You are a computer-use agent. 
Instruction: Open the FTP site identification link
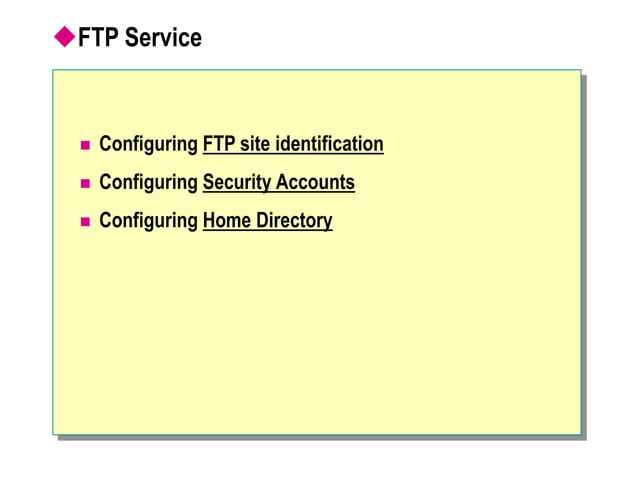pos(293,144)
